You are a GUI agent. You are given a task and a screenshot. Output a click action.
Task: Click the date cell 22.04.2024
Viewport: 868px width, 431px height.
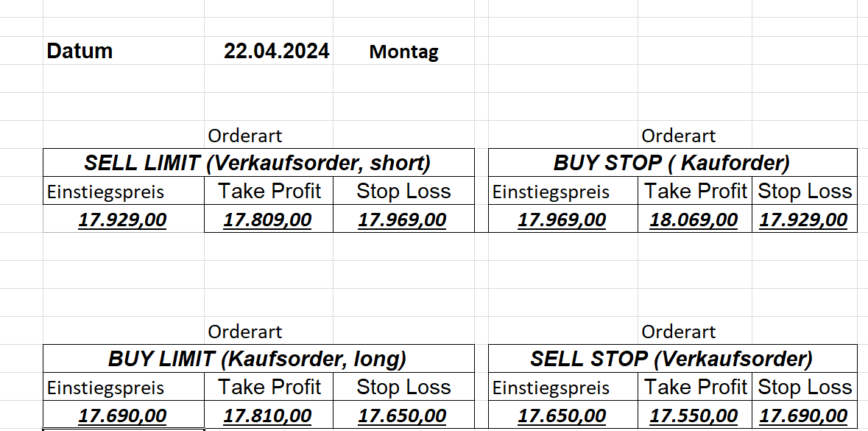[277, 52]
